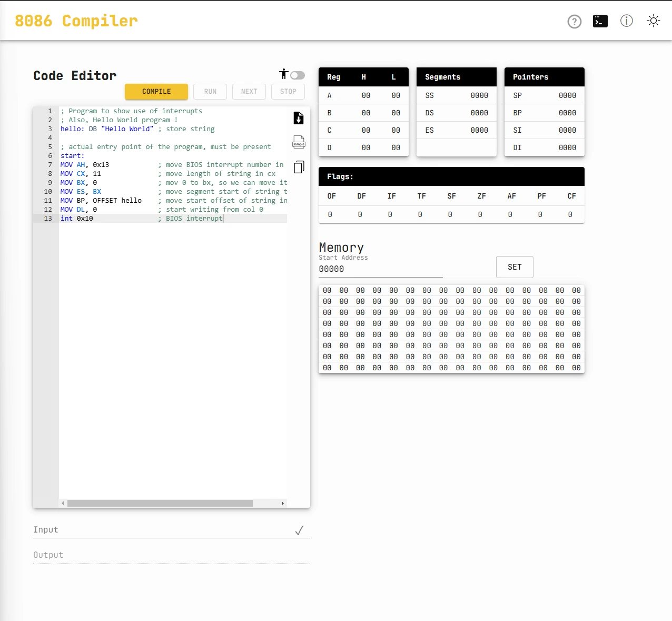Copy code with the copy icon
This screenshot has height=621, width=672.
(299, 166)
